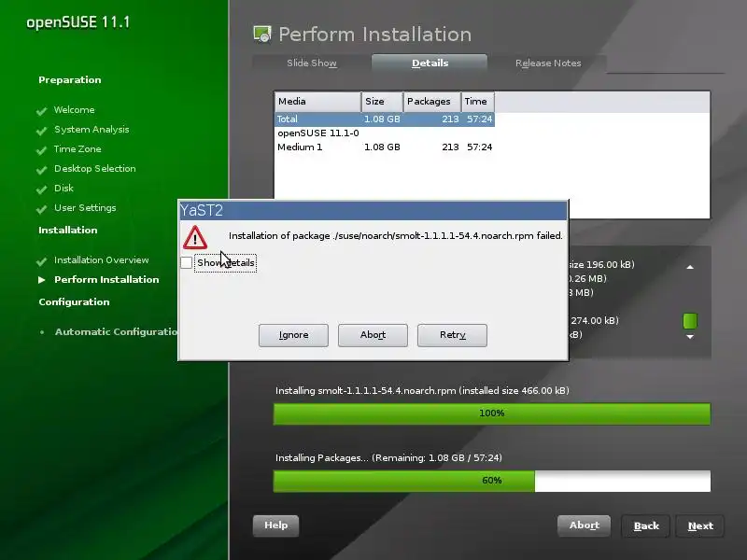Image resolution: width=747 pixels, height=560 pixels.
Task: Click the Welcome step label
Action: pos(75,110)
